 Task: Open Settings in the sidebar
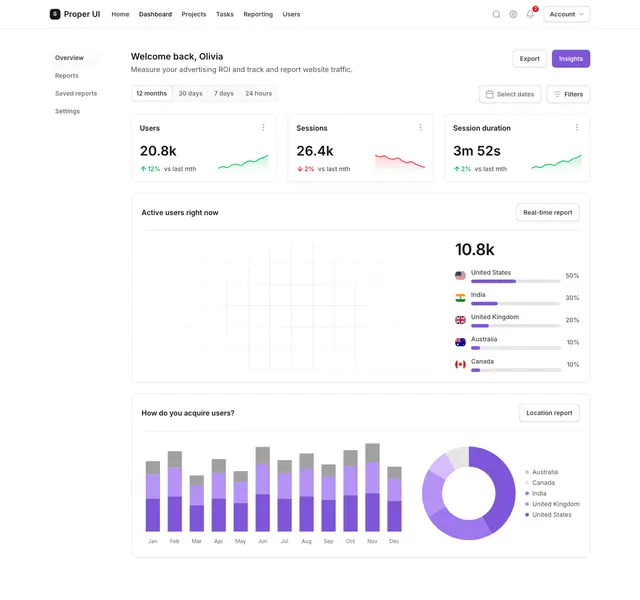pos(67,111)
